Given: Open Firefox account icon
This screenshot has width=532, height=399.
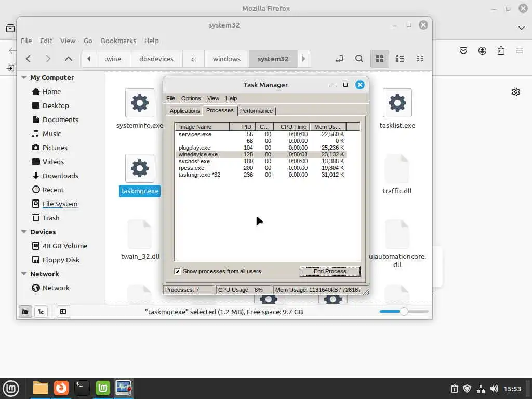Looking at the screenshot, I should pyautogui.click(x=482, y=50).
